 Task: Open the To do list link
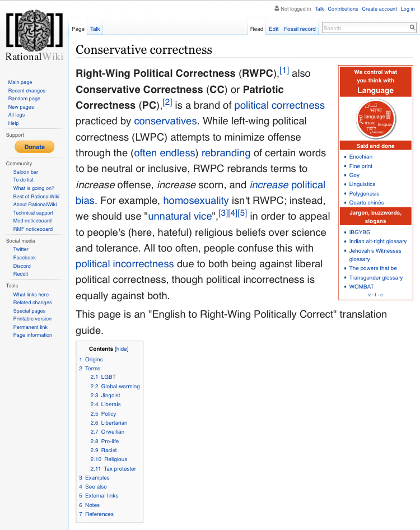[24, 179]
